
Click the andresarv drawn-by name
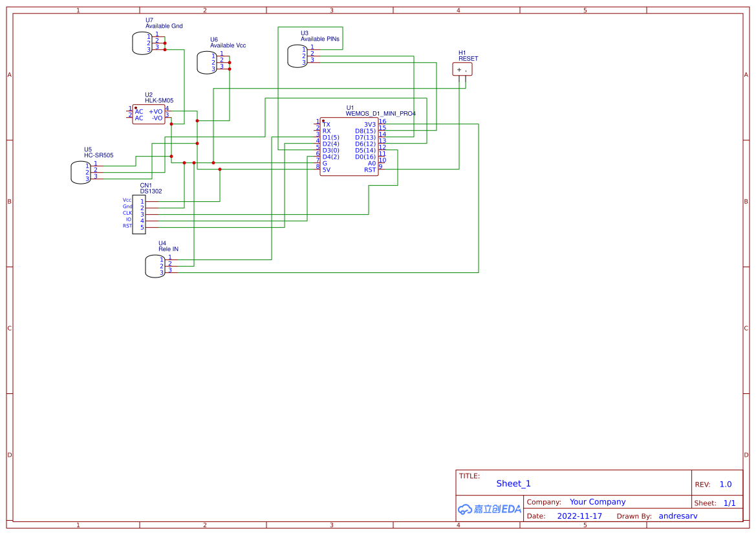pos(678,516)
